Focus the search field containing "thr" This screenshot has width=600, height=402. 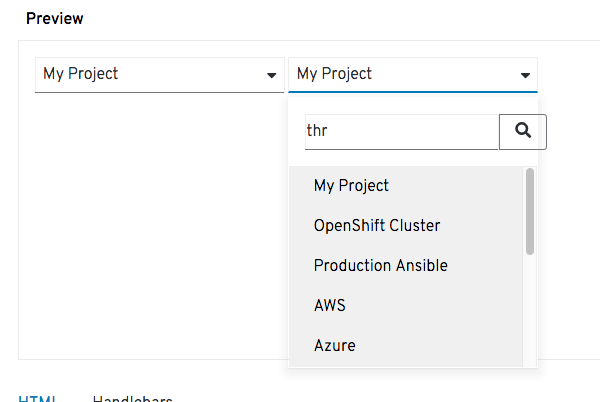(400, 131)
